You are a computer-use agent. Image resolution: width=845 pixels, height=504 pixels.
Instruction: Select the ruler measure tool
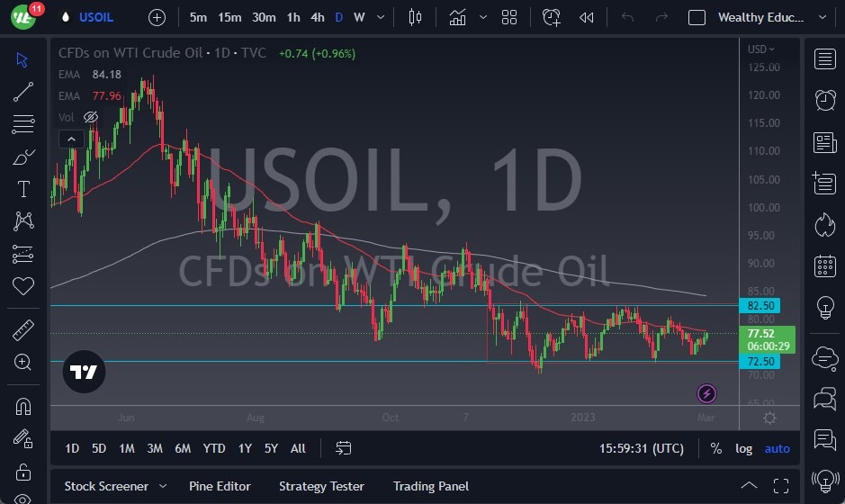[23, 330]
